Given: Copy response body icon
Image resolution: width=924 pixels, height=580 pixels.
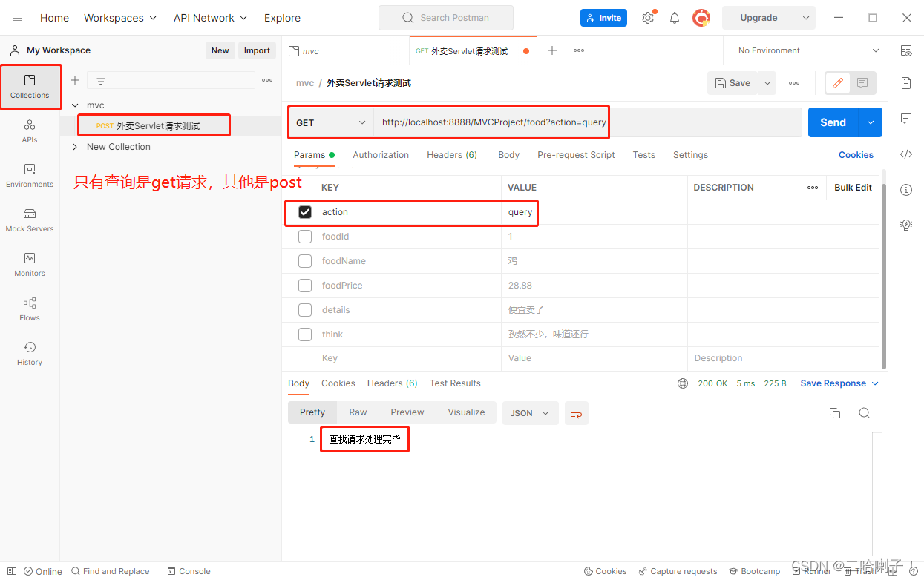Looking at the screenshot, I should [x=835, y=413].
